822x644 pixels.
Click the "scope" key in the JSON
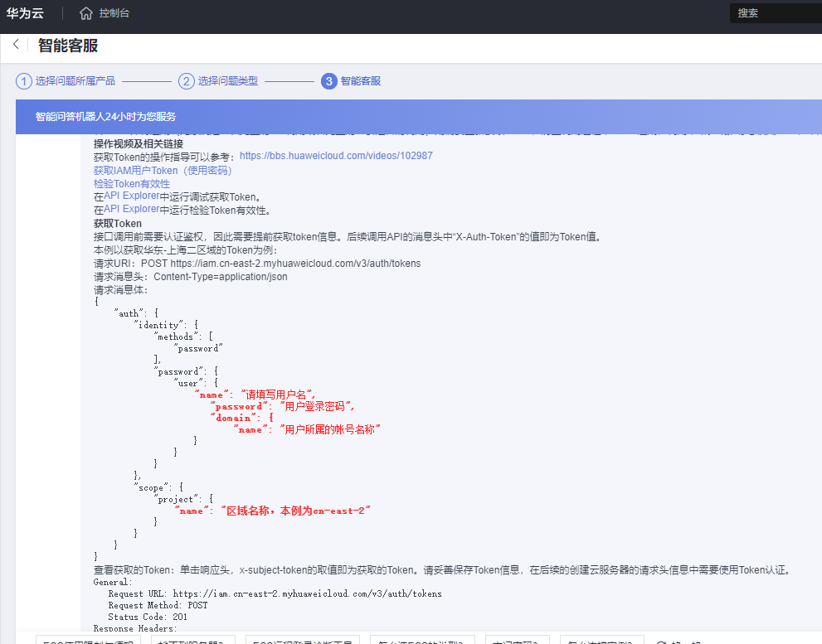pos(153,487)
